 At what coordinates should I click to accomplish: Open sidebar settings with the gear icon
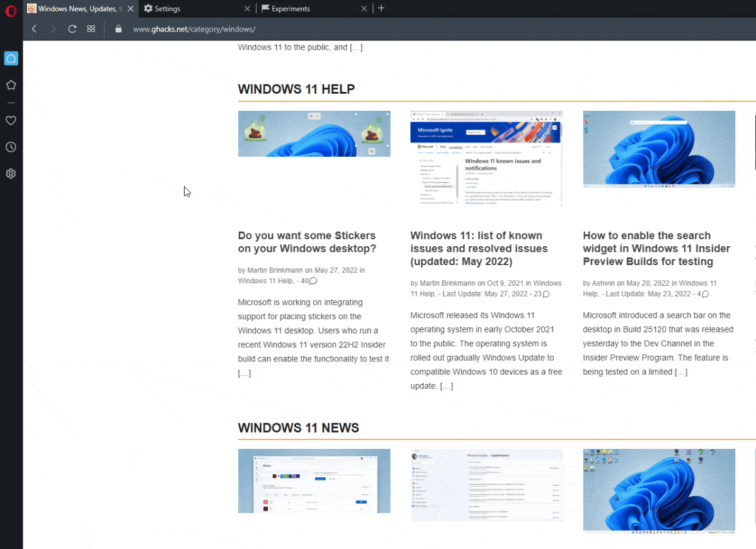point(11,173)
